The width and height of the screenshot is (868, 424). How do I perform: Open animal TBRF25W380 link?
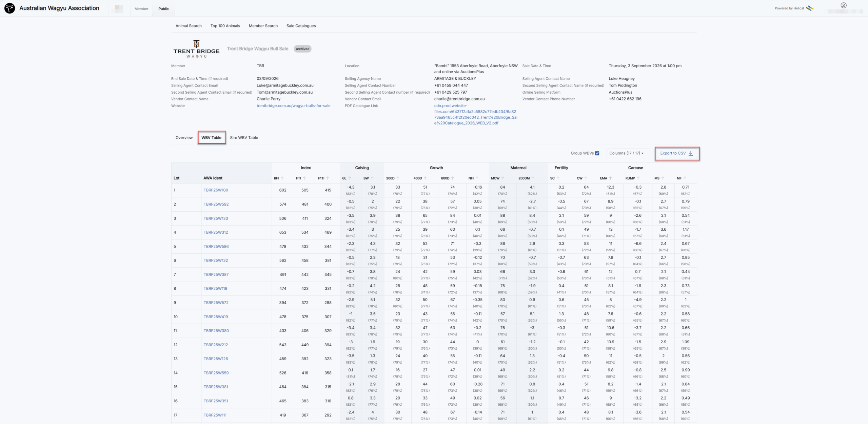(216, 331)
